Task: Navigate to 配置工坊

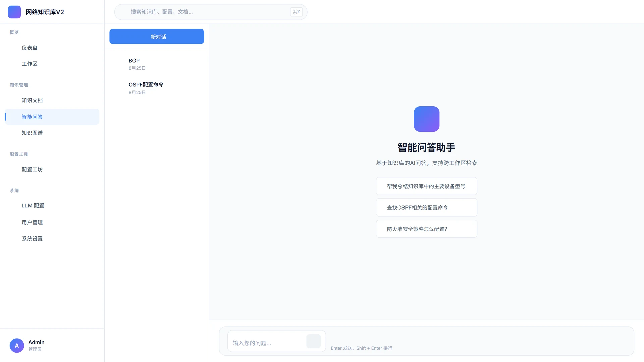Action: tap(52, 170)
